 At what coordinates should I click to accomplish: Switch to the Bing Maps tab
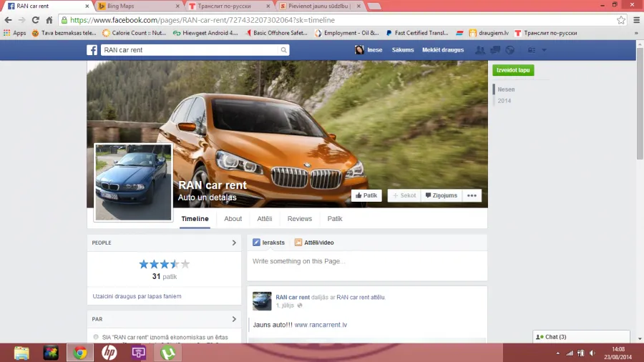[138, 6]
